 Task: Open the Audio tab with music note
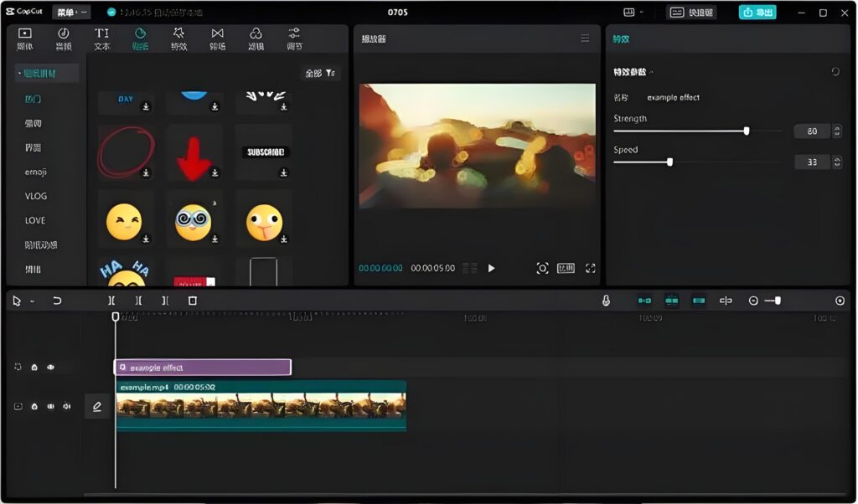click(x=64, y=39)
